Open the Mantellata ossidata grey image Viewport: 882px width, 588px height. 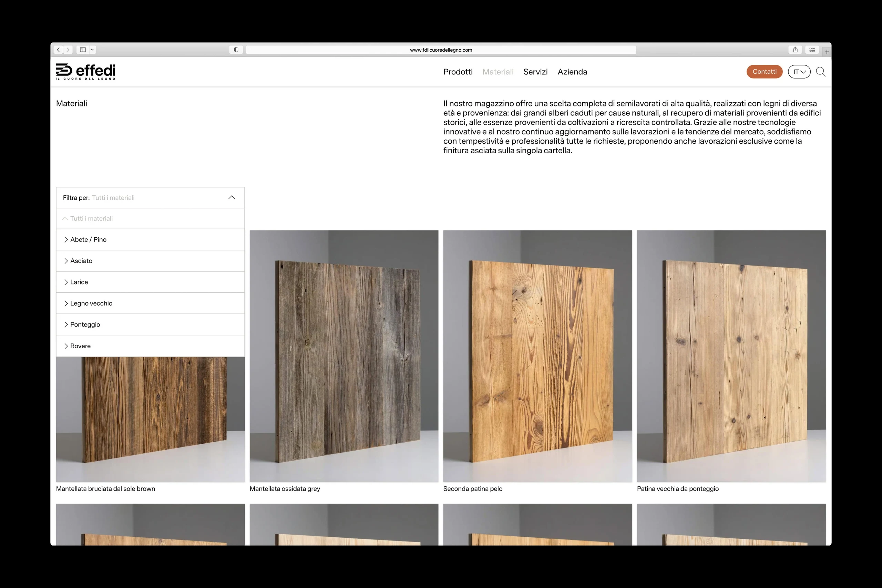click(344, 356)
